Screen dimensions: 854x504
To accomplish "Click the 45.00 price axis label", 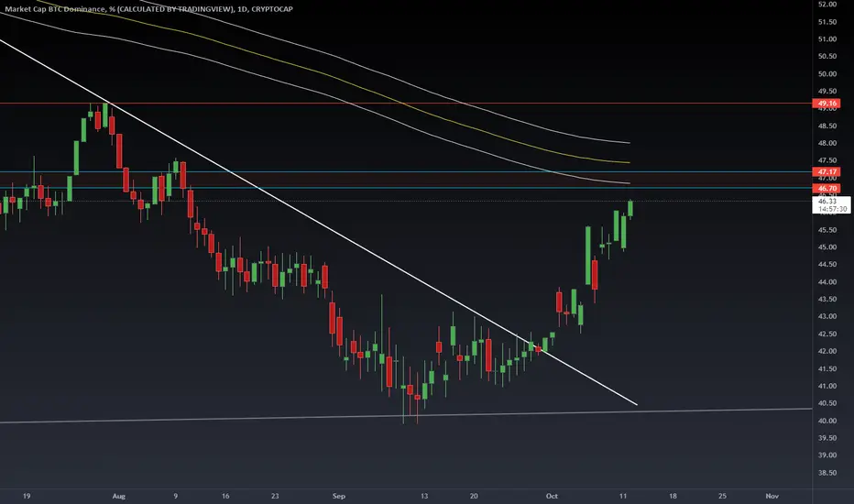I will pyautogui.click(x=827, y=247).
